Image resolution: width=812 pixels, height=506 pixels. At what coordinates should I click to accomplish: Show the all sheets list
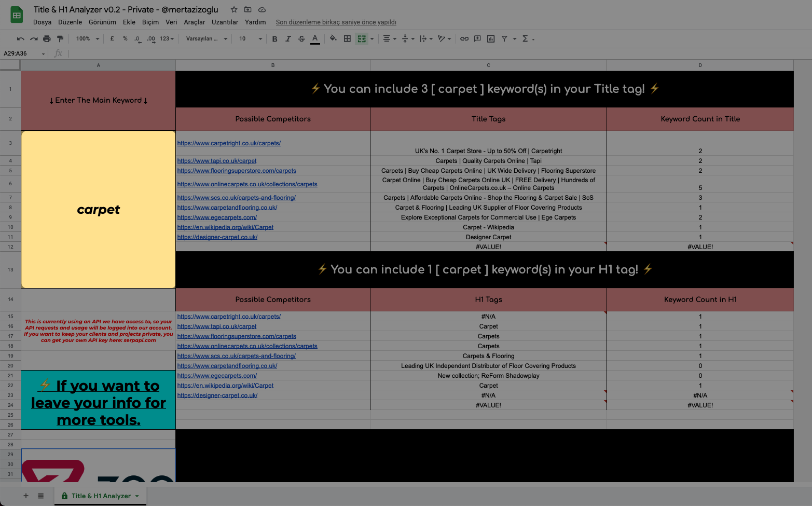tap(40, 496)
